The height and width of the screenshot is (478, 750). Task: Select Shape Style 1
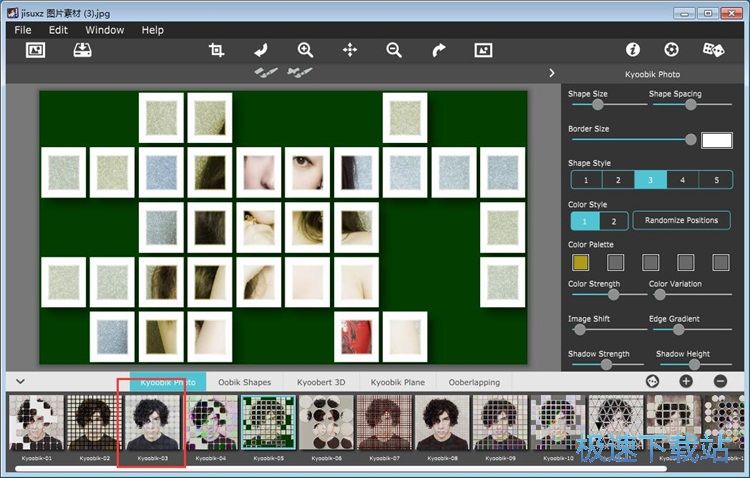[586, 180]
